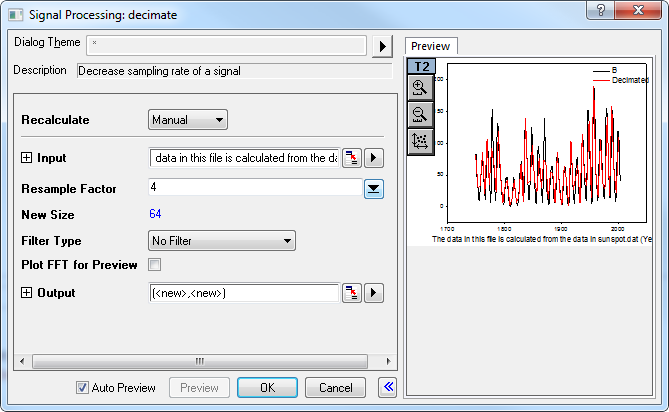
Task: Toggle Plot FFT for Preview checkbox
Action: [154, 265]
